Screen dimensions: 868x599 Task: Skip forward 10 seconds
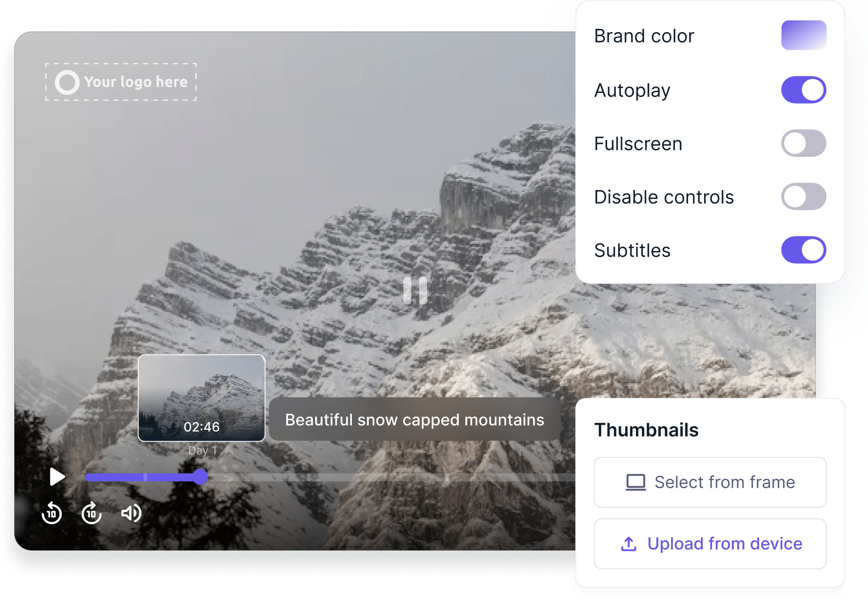[91, 513]
